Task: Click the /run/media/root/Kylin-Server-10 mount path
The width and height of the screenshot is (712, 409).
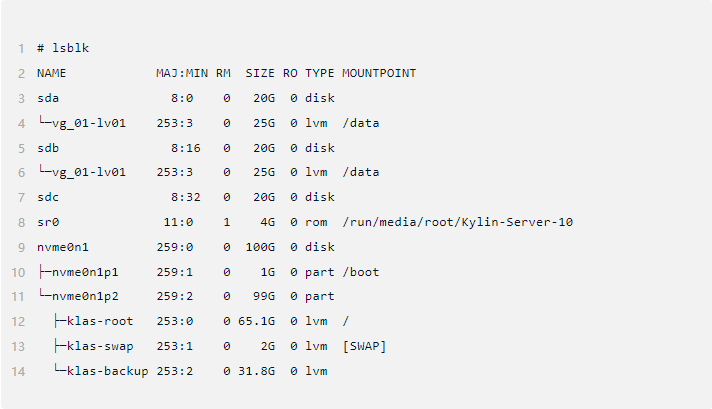Action: click(x=458, y=222)
